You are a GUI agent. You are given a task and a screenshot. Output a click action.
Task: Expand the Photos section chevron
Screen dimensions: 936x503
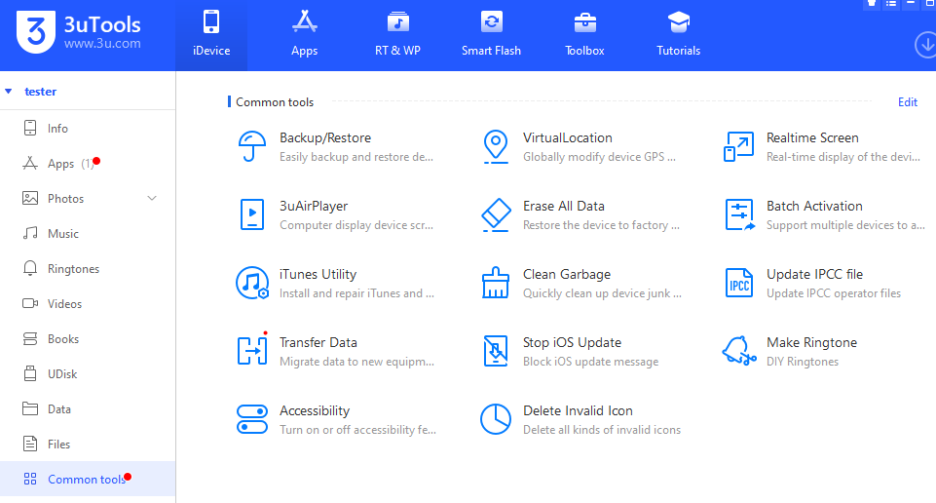[152, 198]
